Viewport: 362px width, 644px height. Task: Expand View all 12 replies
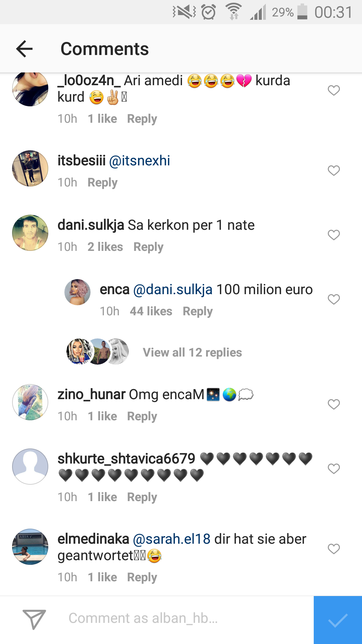click(x=192, y=353)
